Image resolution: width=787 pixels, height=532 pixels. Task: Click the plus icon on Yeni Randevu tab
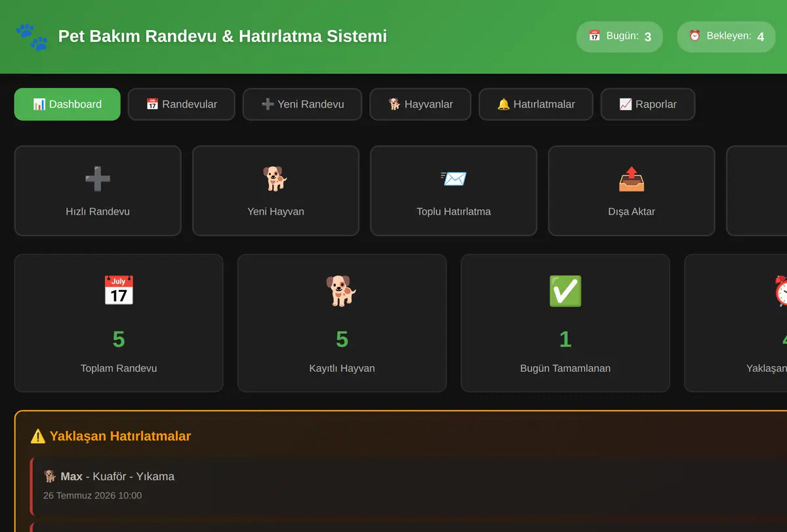tap(268, 104)
